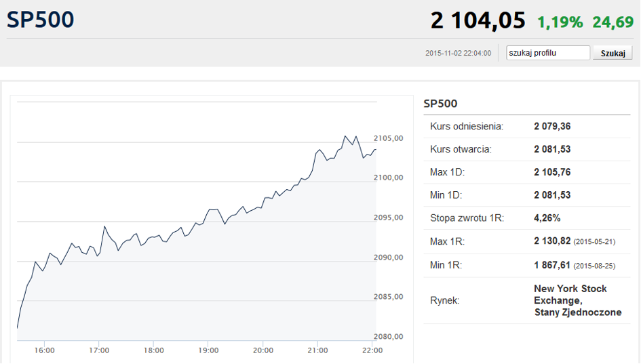Click the 'szukaj profilu' search field
Screen dimensions: 641x364
click(548, 53)
